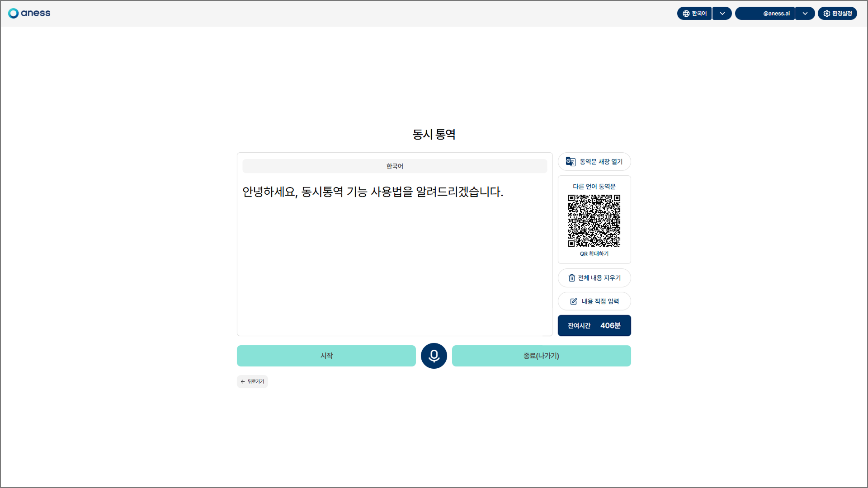Click the transcript text area
Screen dimensions: 868x488
click(395, 262)
